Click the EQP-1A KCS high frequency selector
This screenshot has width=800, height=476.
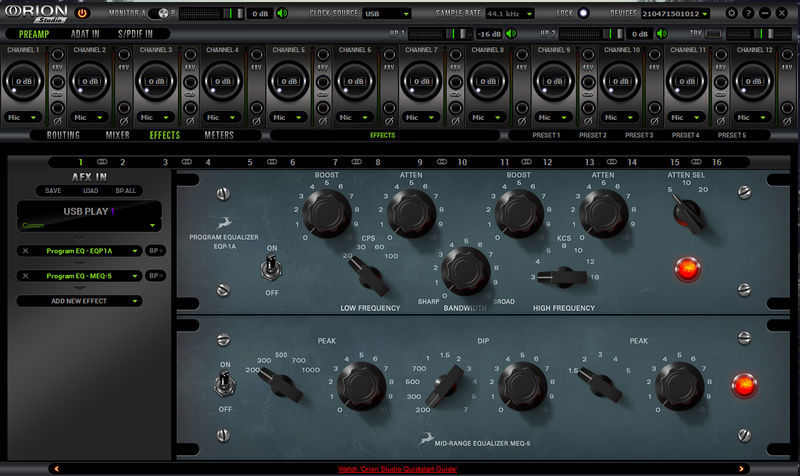[562, 277]
